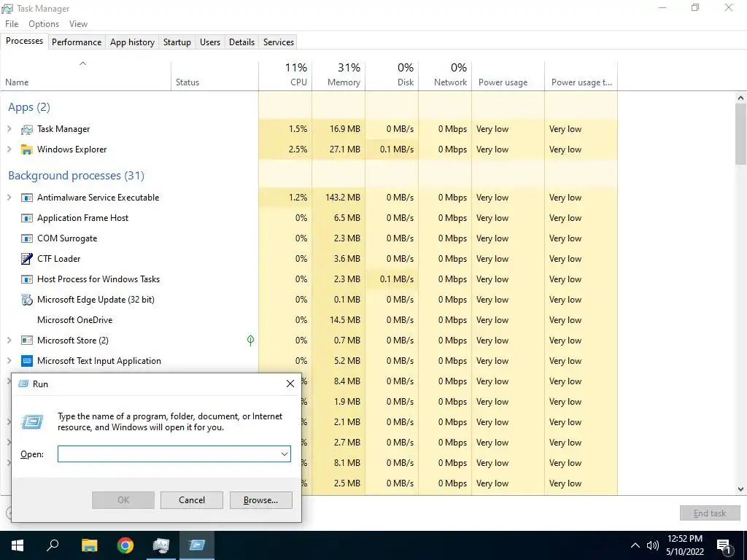Switch to the Performance tab
747x560 pixels.
coord(77,42)
